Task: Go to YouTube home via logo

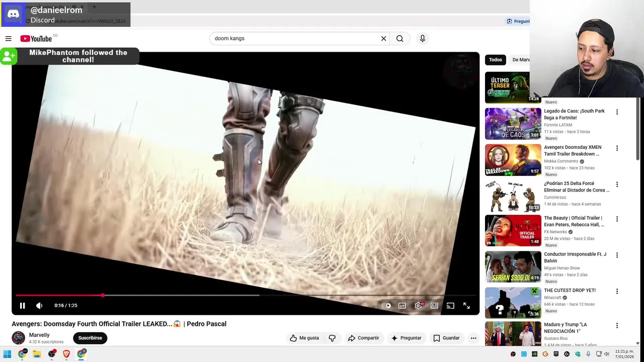Action: click(36, 39)
